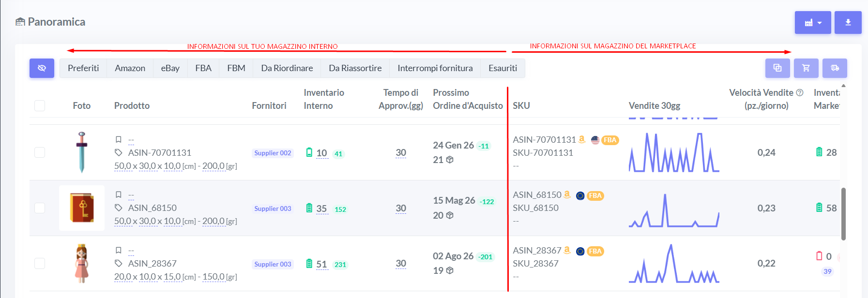Click the delivery truck icon button
The height and width of the screenshot is (298, 868).
coord(835,68)
